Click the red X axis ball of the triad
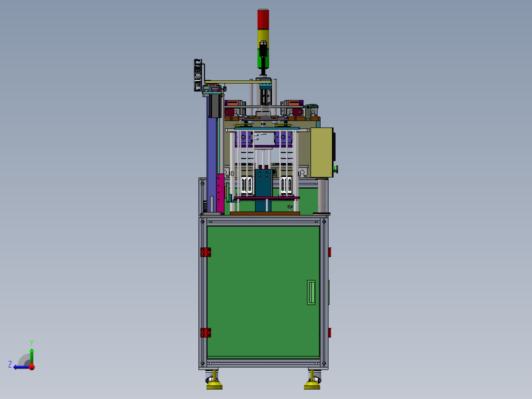 pyautogui.click(x=32, y=367)
